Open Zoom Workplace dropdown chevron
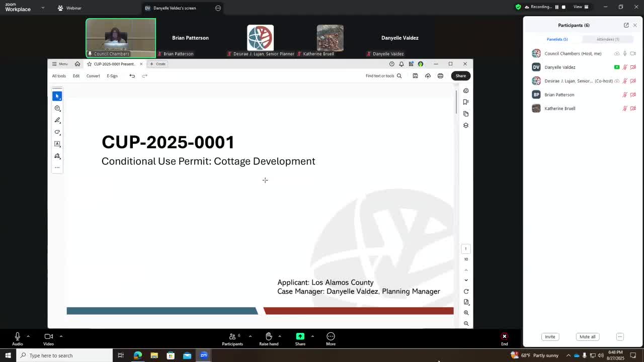Image resolution: width=644 pixels, height=362 pixels. pyautogui.click(x=43, y=8)
